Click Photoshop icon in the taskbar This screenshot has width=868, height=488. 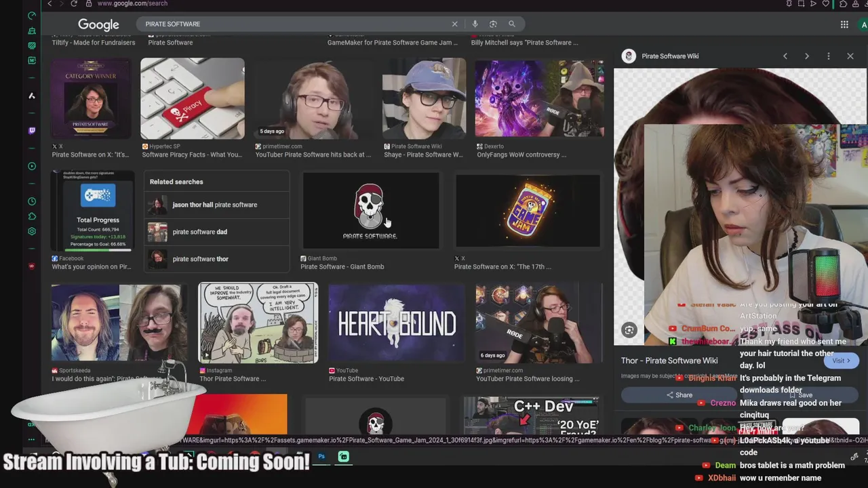pos(321,457)
